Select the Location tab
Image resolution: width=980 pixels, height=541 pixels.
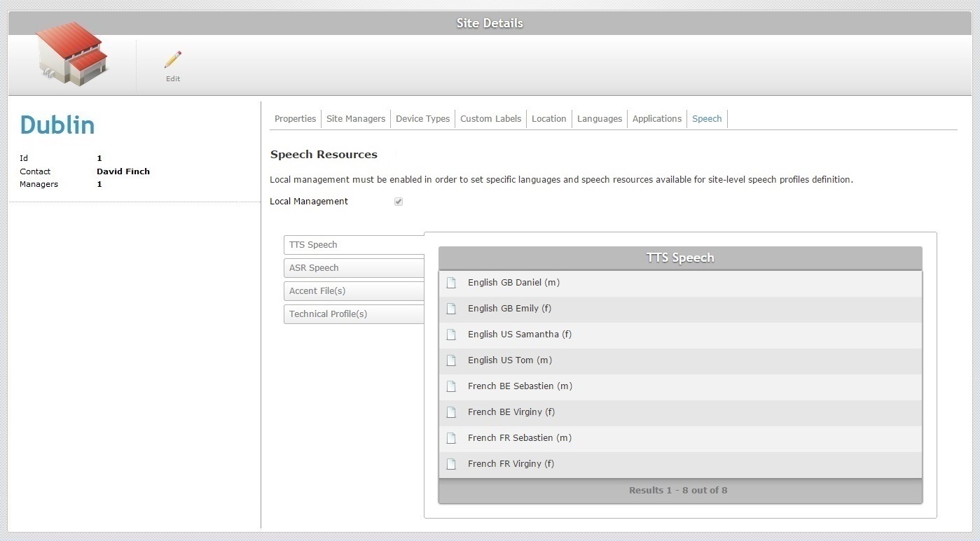pos(548,119)
